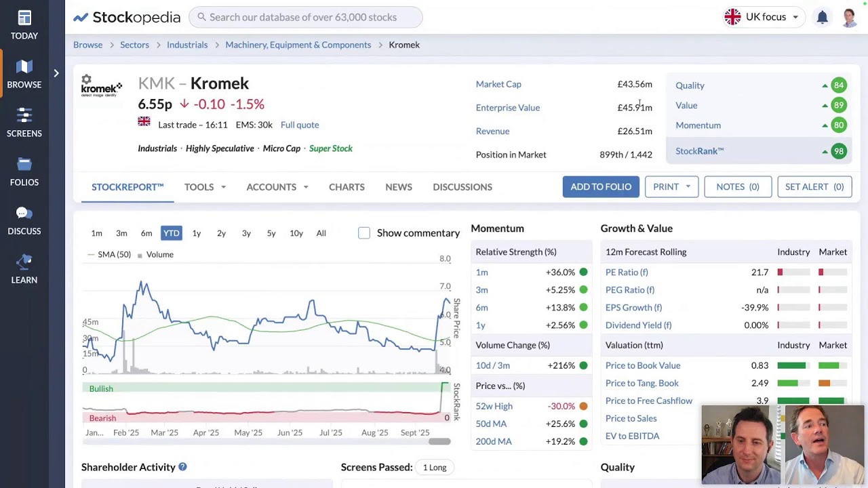Select the All chart range
868x488 pixels.
pos(321,233)
